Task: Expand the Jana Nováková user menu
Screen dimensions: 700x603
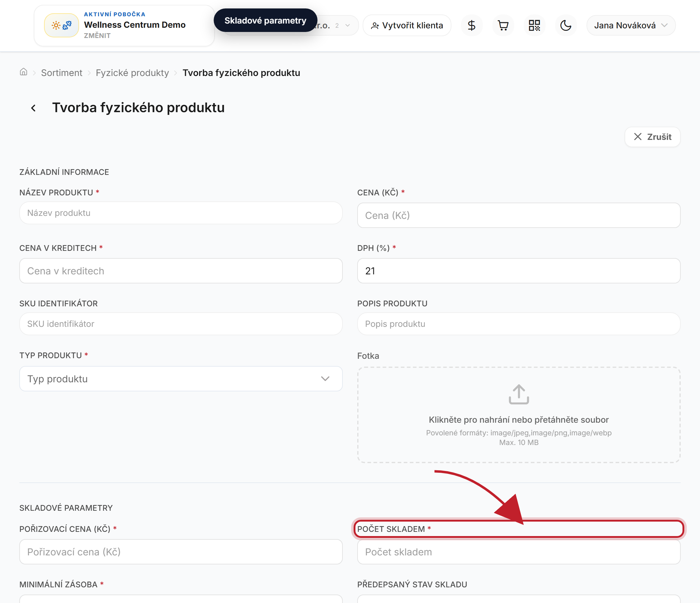Action: point(631,25)
